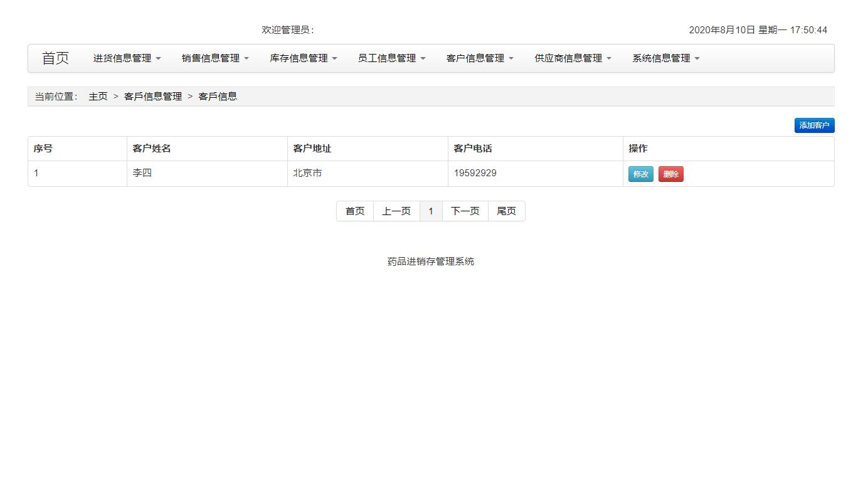
Task: Click 上一页 pagination button
Action: [x=396, y=211]
